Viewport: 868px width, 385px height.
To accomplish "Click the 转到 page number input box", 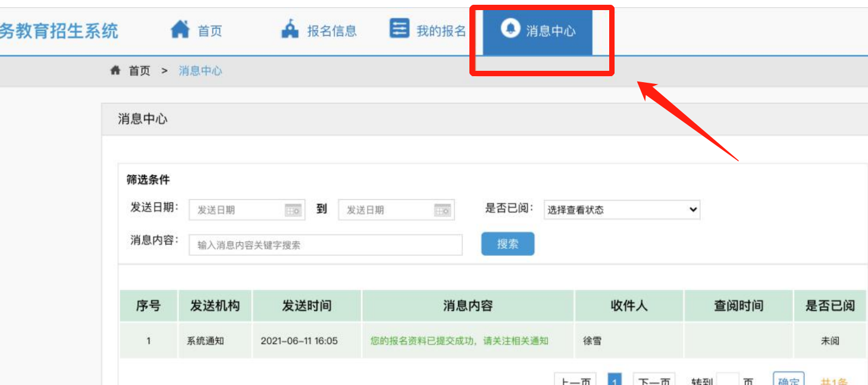I will (x=728, y=380).
